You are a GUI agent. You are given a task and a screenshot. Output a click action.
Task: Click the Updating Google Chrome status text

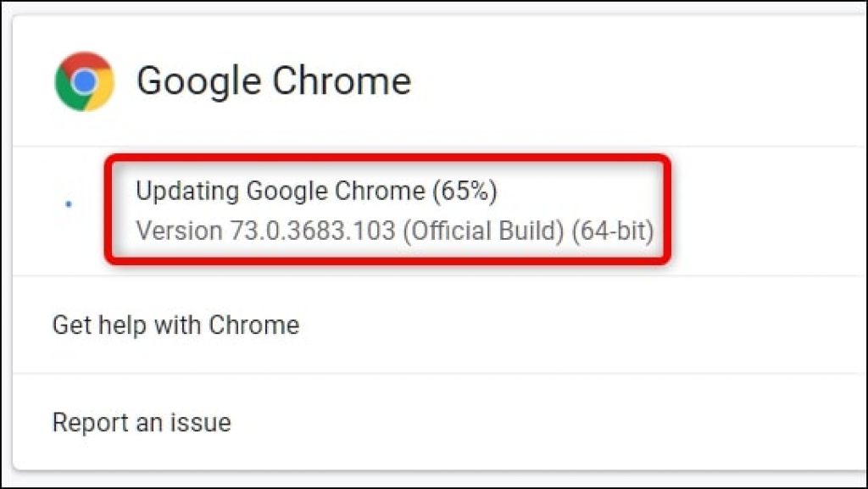click(317, 191)
